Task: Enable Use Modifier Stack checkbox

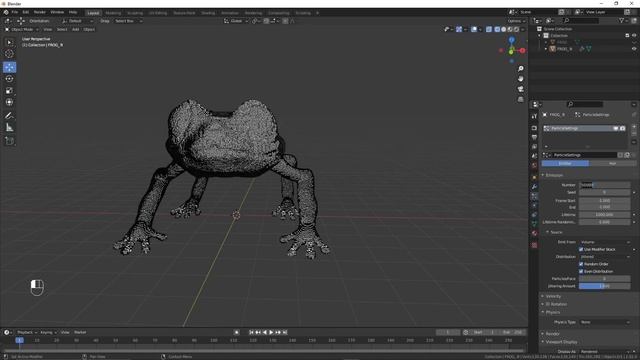Action: pyautogui.click(x=581, y=249)
